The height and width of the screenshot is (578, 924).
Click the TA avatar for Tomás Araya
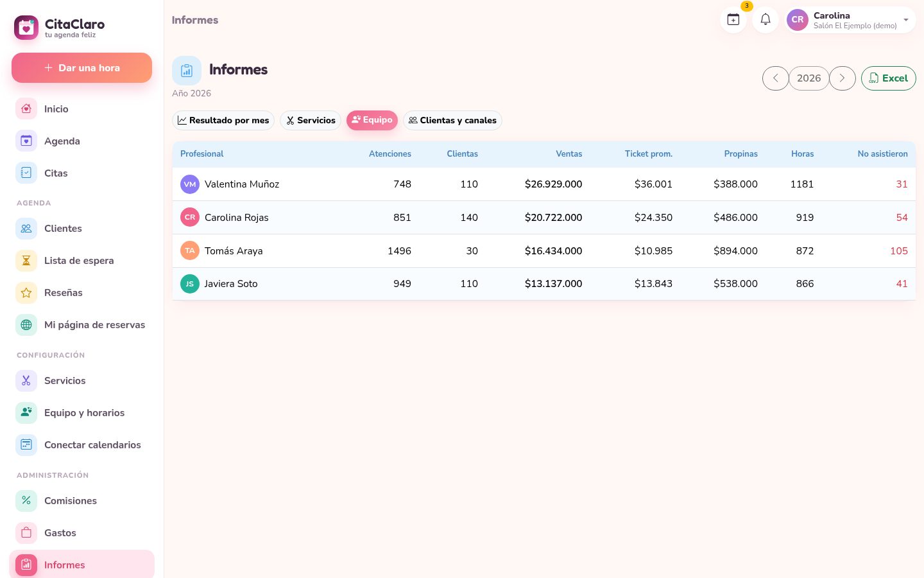(190, 250)
